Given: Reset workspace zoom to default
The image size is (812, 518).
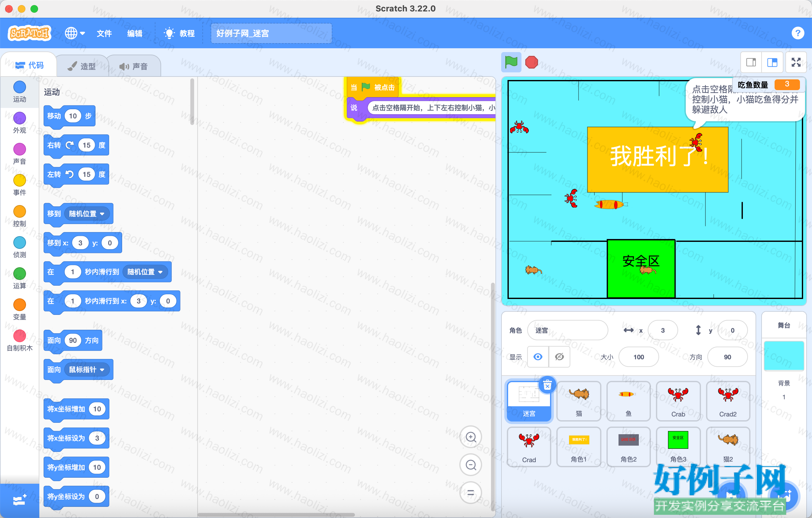Looking at the screenshot, I should click(x=470, y=493).
